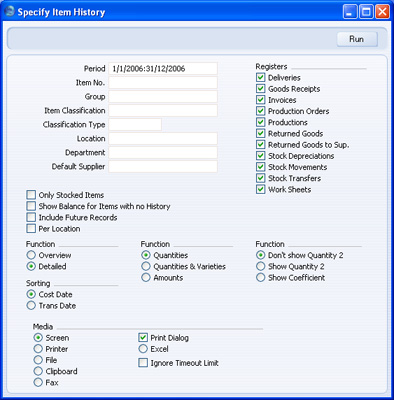Screen dimensions: 394x400
Task: Click the Default Supplier field
Action: coord(163,167)
